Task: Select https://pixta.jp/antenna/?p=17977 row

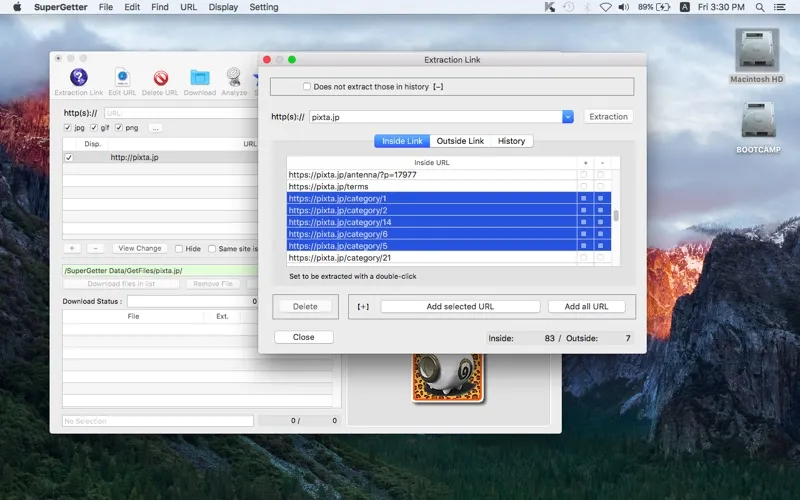Action: click(x=433, y=174)
